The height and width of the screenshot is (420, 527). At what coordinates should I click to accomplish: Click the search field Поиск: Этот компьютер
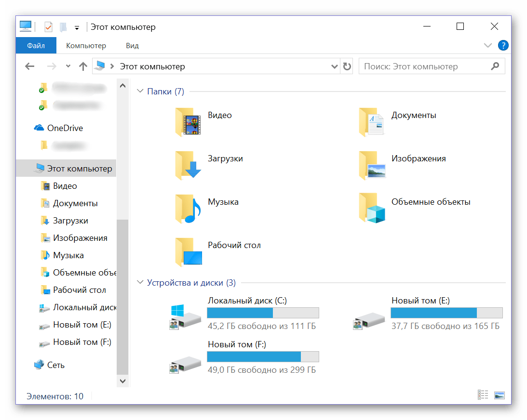coord(424,66)
